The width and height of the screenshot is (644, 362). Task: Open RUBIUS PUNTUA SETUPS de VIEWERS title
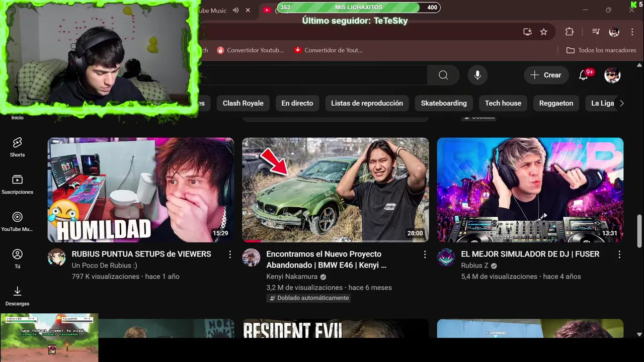141,254
